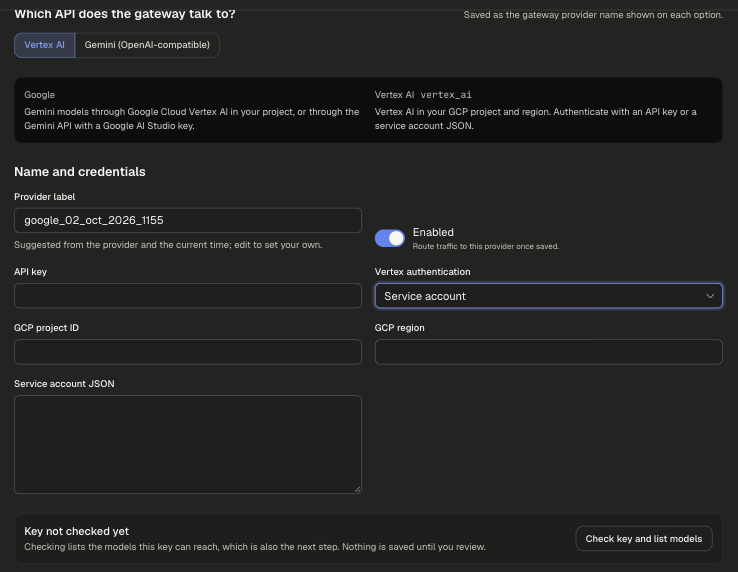Focus the Service account JSON textarea
This screenshot has width=738, height=572.
188,444
